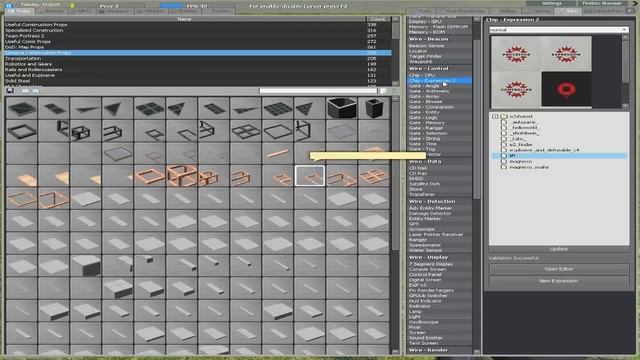Screen dimensions: 640x360
Task: Choose the Chip - CPU tool
Action: (x=440, y=75)
